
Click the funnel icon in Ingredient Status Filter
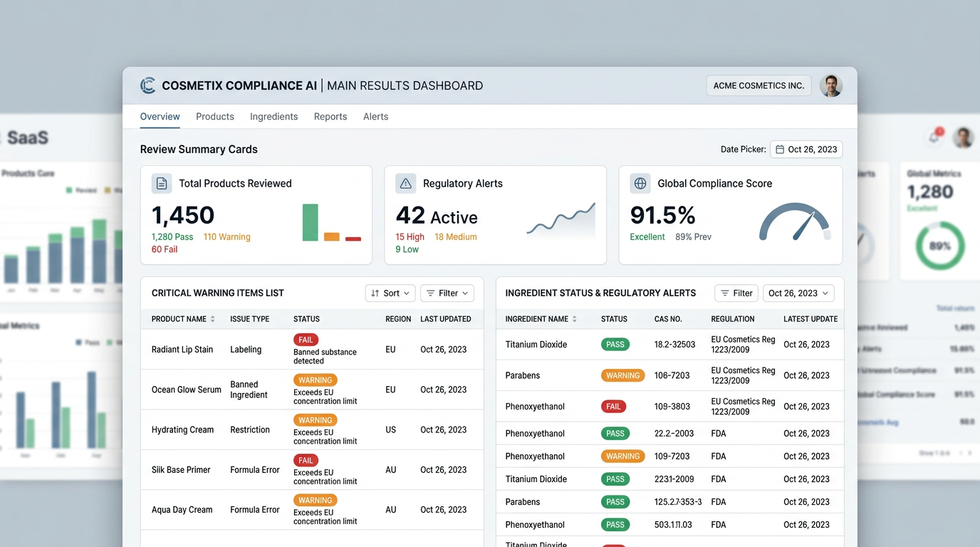[725, 293]
